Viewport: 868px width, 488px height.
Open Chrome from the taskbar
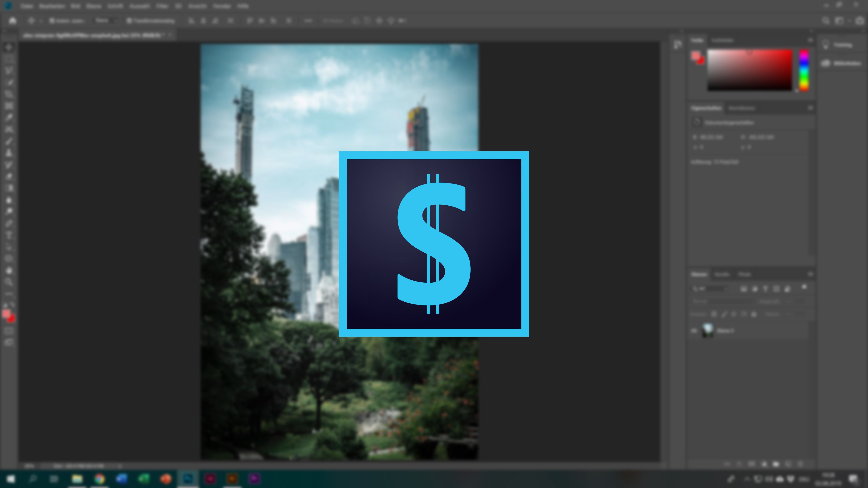point(99,479)
